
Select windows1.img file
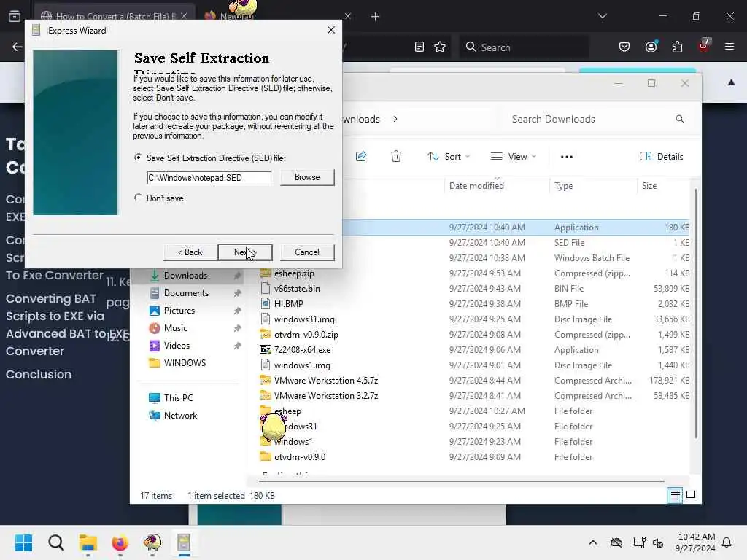click(302, 365)
